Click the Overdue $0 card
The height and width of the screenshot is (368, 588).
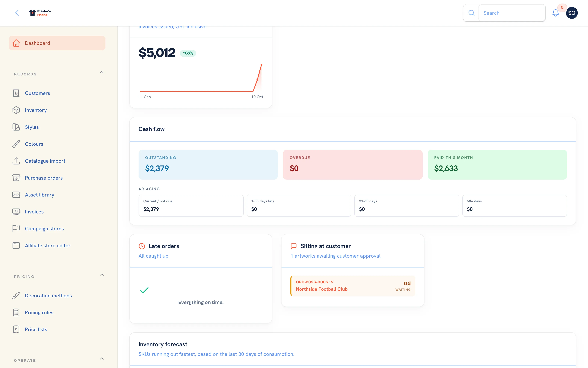click(x=353, y=164)
